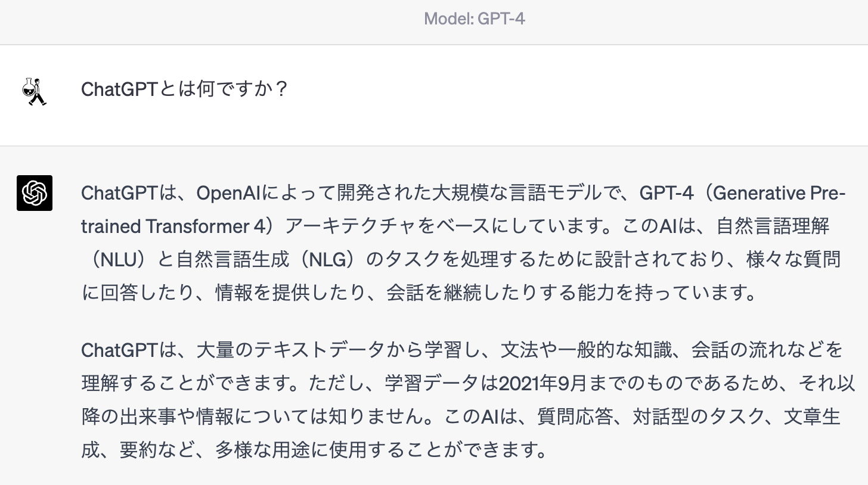The width and height of the screenshot is (868, 485).
Task: Click the ChatGPT logo avatar
Action: click(x=35, y=193)
